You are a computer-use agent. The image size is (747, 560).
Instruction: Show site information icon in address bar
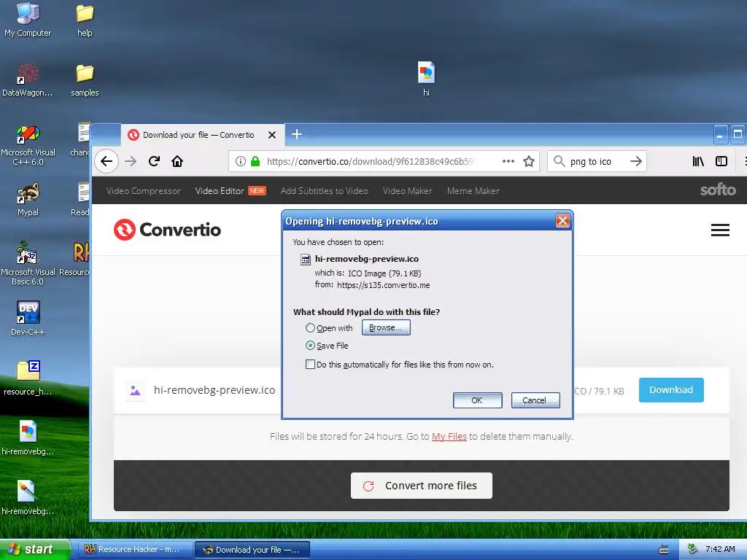pyautogui.click(x=241, y=161)
